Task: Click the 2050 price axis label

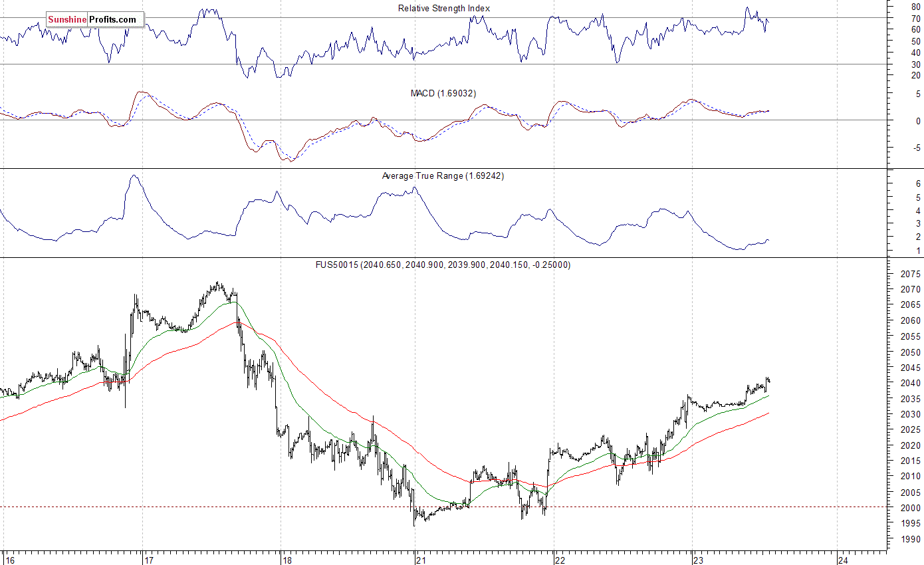Action: point(910,352)
